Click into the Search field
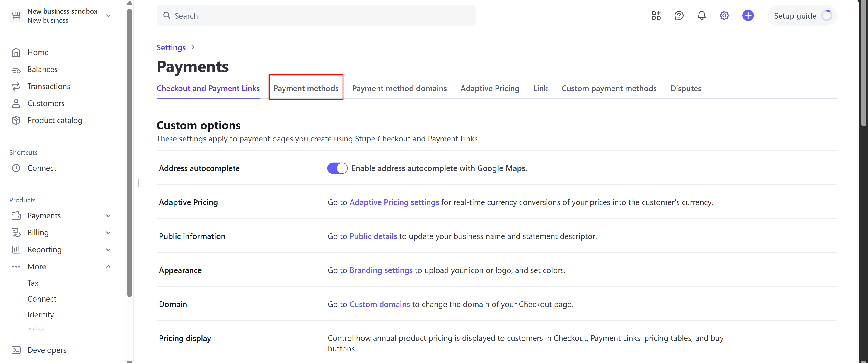Image resolution: width=868 pixels, height=363 pixels. point(316,15)
